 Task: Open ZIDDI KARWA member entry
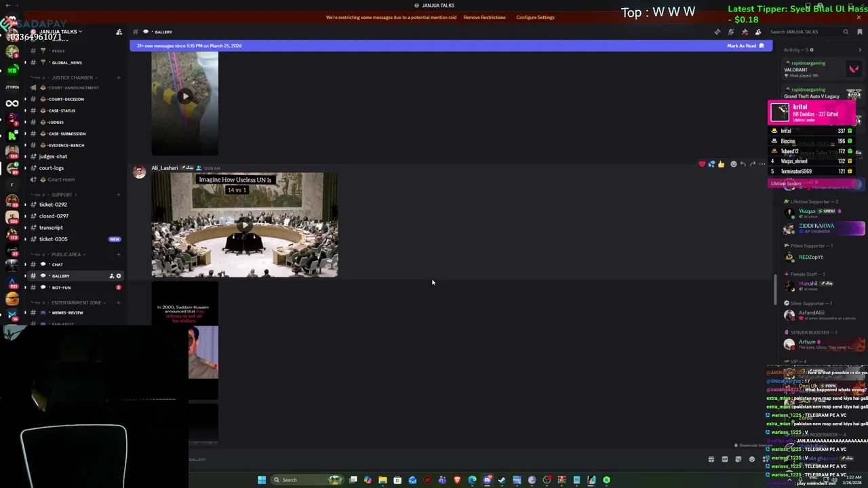click(x=824, y=228)
